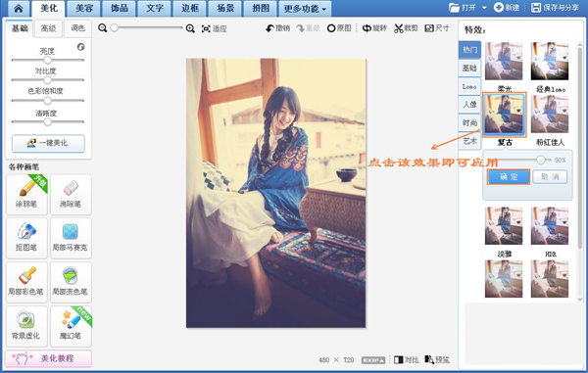Image resolution: width=588 pixels, height=373 pixels.
Task: Switch to the 文字 tab
Action: click(x=155, y=8)
